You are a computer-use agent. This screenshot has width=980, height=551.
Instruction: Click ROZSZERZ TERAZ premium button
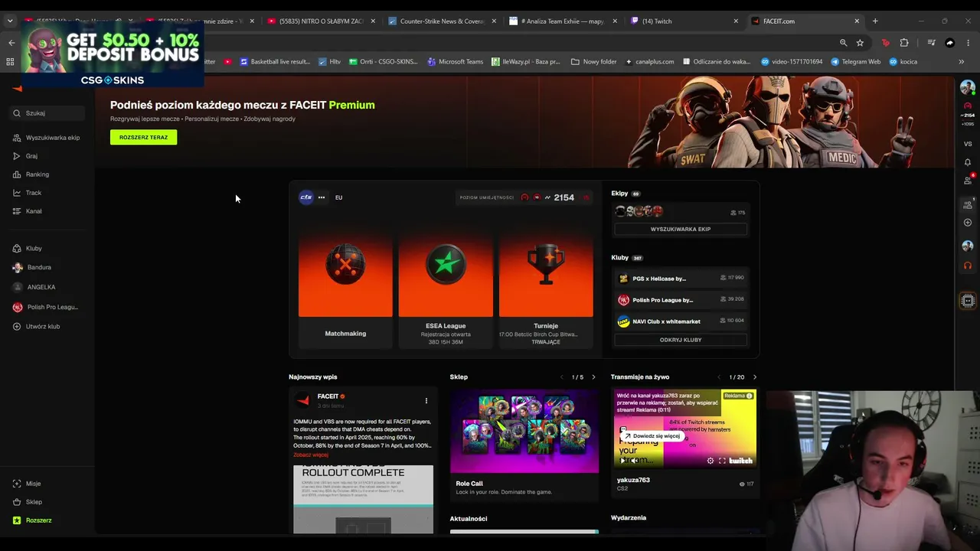click(x=143, y=137)
